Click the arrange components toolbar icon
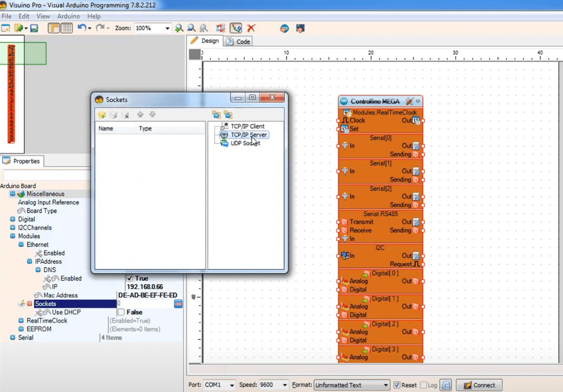 pyautogui.click(x=221, y=28)
